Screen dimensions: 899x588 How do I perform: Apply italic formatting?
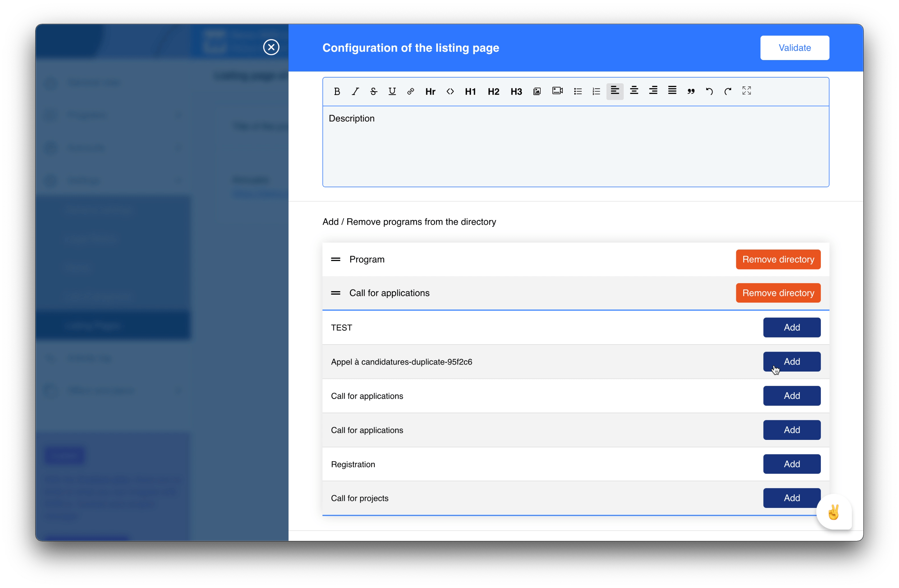(x=355, y=92)
